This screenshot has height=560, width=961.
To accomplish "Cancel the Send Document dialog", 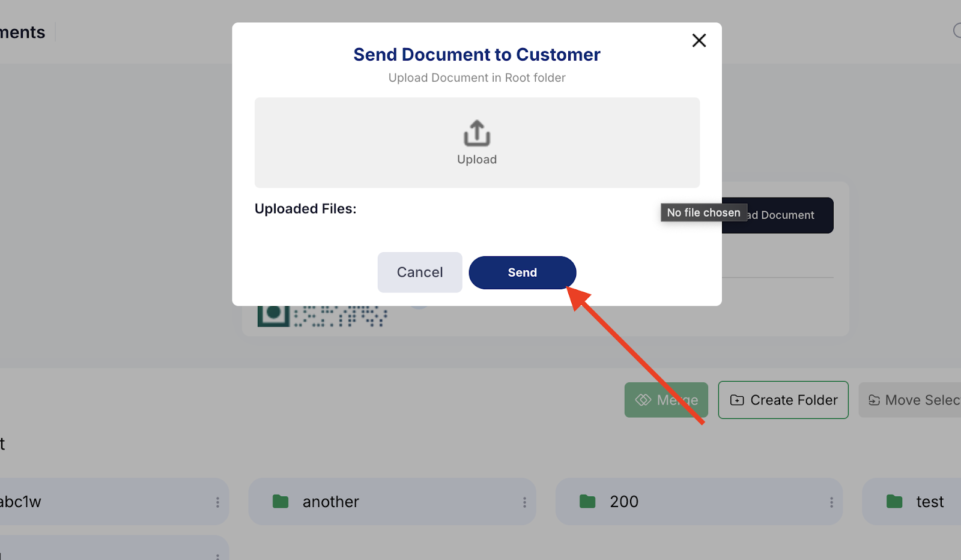I will (x=420, y=272).
